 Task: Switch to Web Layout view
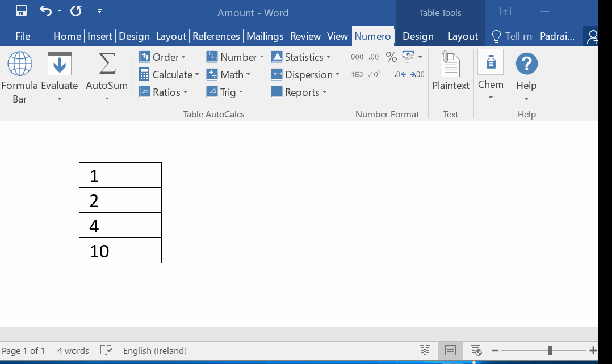click(x=476, y=350)
